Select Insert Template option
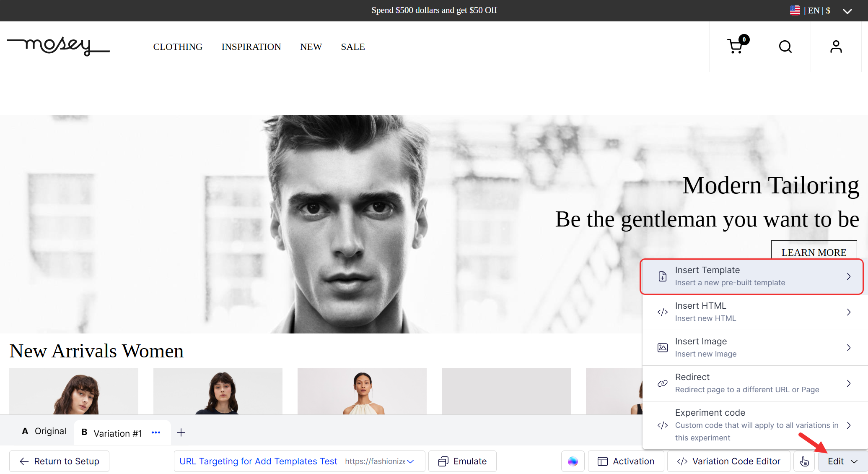This screenshot has width=868, height=474. click(751, 276)
